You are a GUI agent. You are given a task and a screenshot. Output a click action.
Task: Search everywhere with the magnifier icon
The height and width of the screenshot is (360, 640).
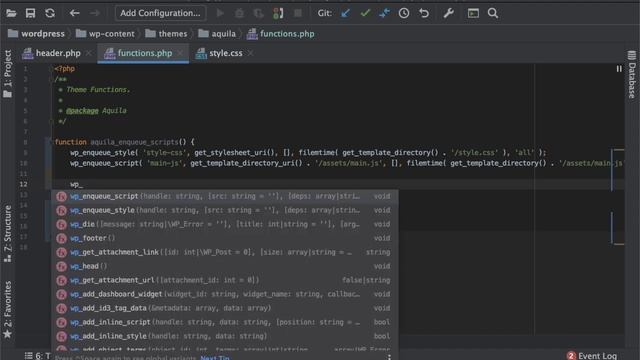[x=493, y=13]
